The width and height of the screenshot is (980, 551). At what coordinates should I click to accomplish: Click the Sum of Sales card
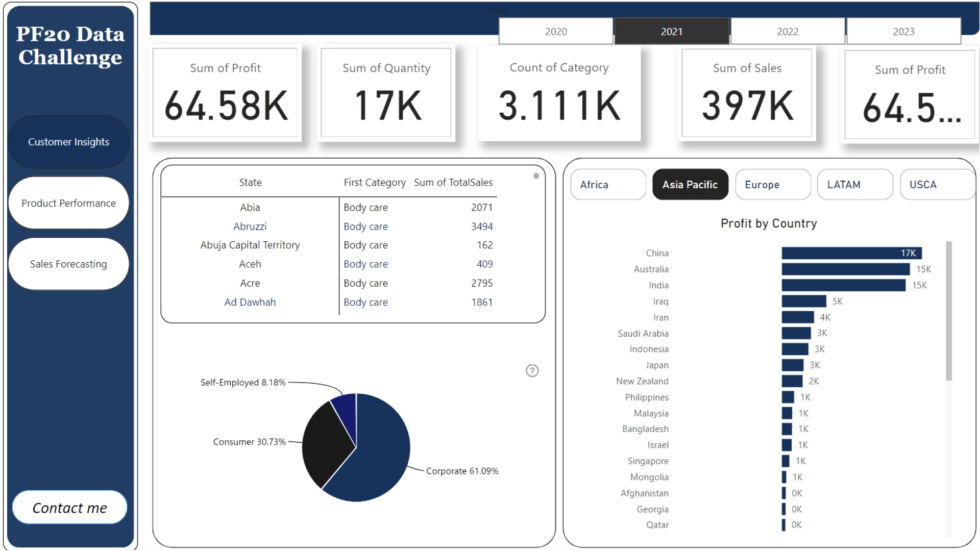747,93
